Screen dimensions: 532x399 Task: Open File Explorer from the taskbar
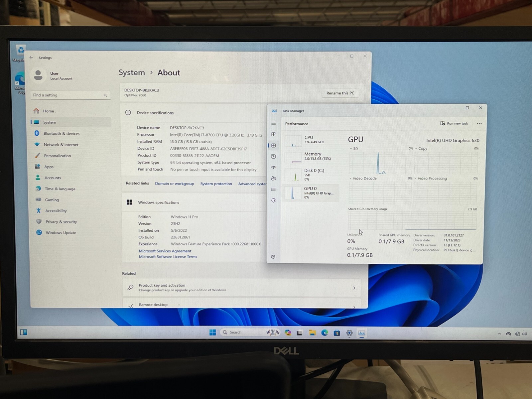pos(312,333)
